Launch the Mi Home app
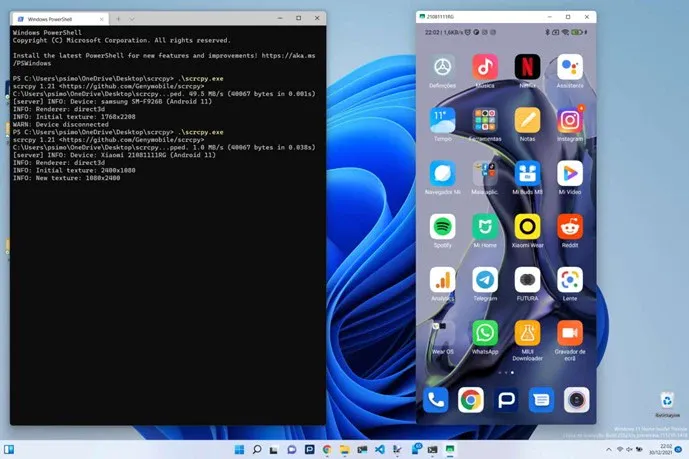Image resolution: width=689 pixels, height=459 pixels. (485, 227)
